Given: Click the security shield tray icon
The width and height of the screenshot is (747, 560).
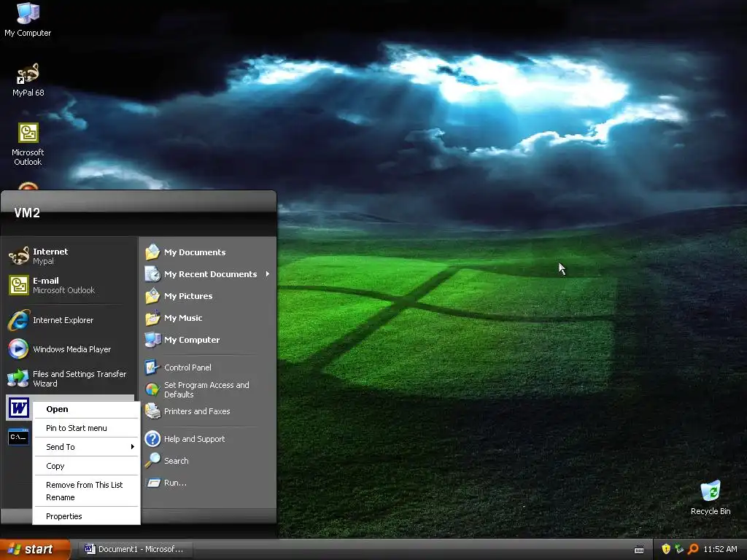Looking at the screenshot, I should pos(665,549).
